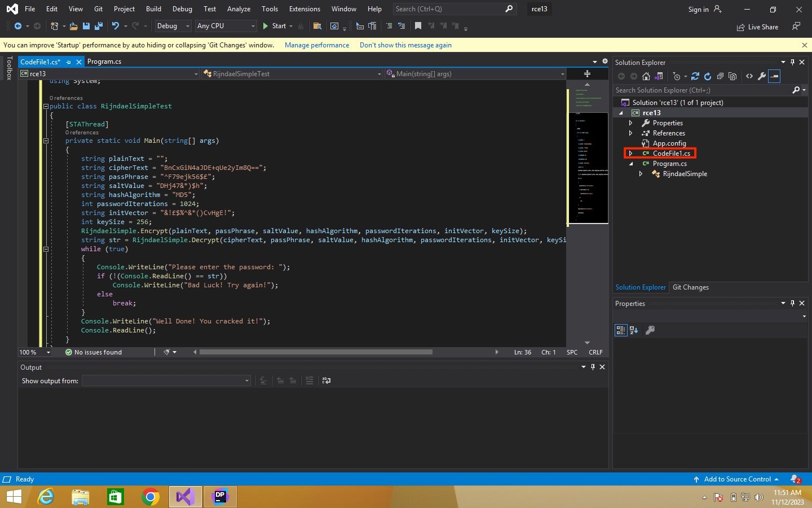Sync with Active Document in Solution Explorer
The width and height of the screenshot is (812, 508).
(695, 76)
